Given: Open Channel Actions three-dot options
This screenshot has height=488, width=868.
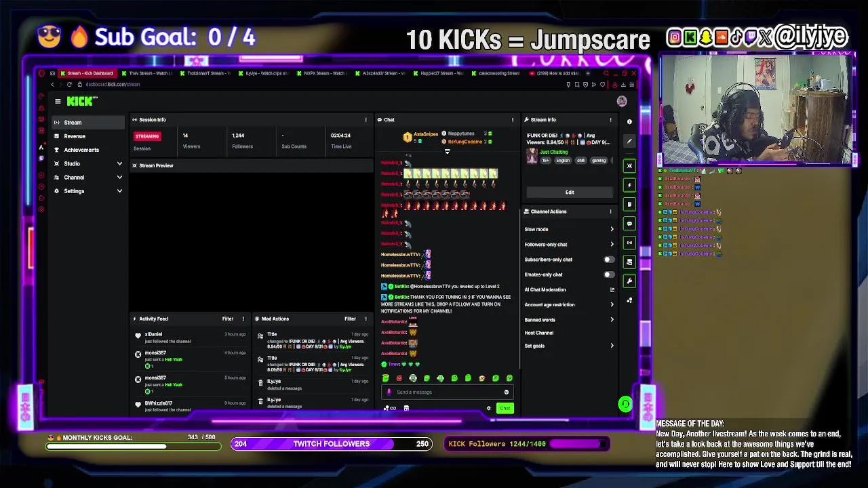Looking at the screenshot, I should (610, 211).
